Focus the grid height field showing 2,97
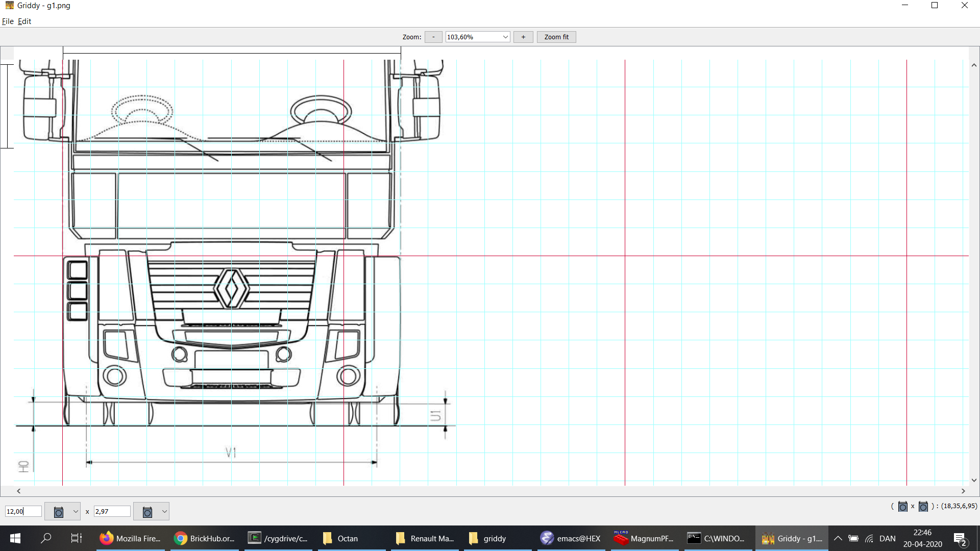Image resolution: width=980 pixels, height=551 pixels. click(112, 511)
